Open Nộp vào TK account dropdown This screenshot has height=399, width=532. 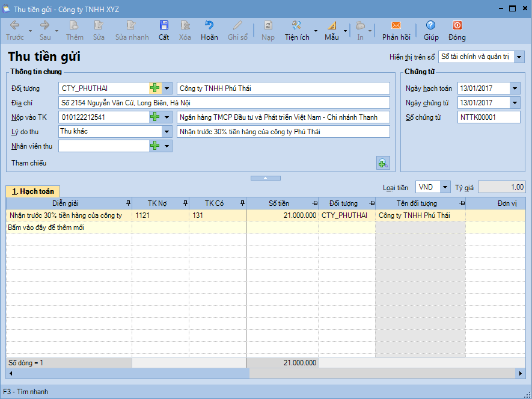(x=167, y=117)
